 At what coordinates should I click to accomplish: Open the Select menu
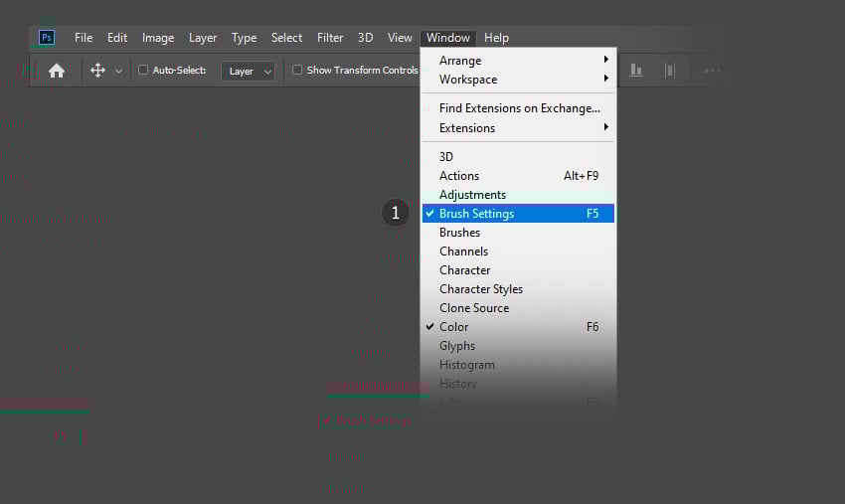(286, 38)
